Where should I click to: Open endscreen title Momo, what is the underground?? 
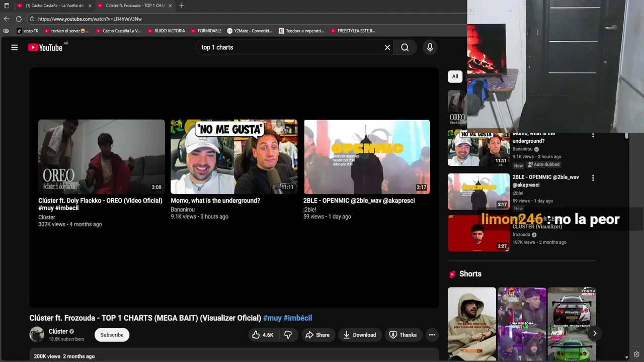(x=215, y=201)
